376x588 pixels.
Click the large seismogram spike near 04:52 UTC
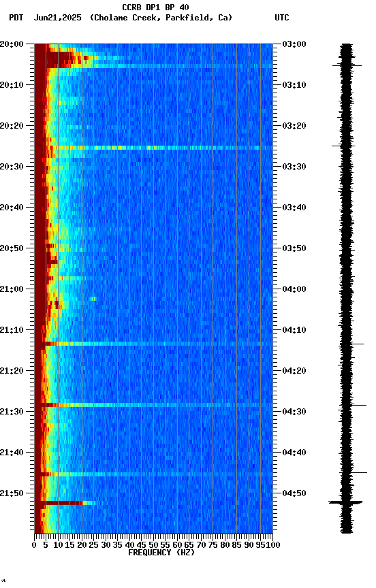point(346,502)
